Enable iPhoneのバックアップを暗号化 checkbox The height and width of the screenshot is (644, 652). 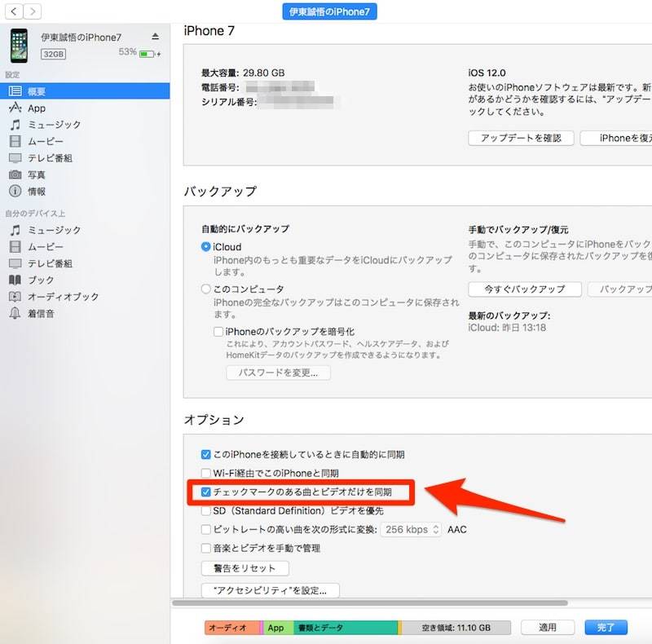(218, 332)
